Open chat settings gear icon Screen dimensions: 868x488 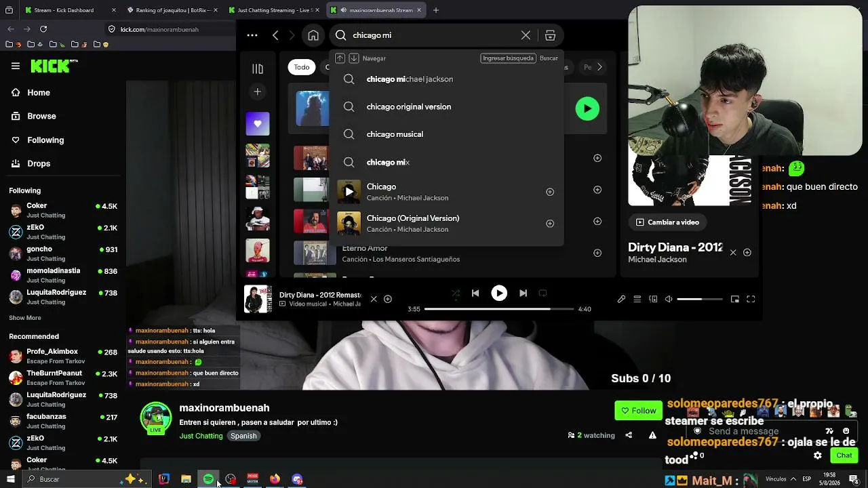[x=818, y=455]
